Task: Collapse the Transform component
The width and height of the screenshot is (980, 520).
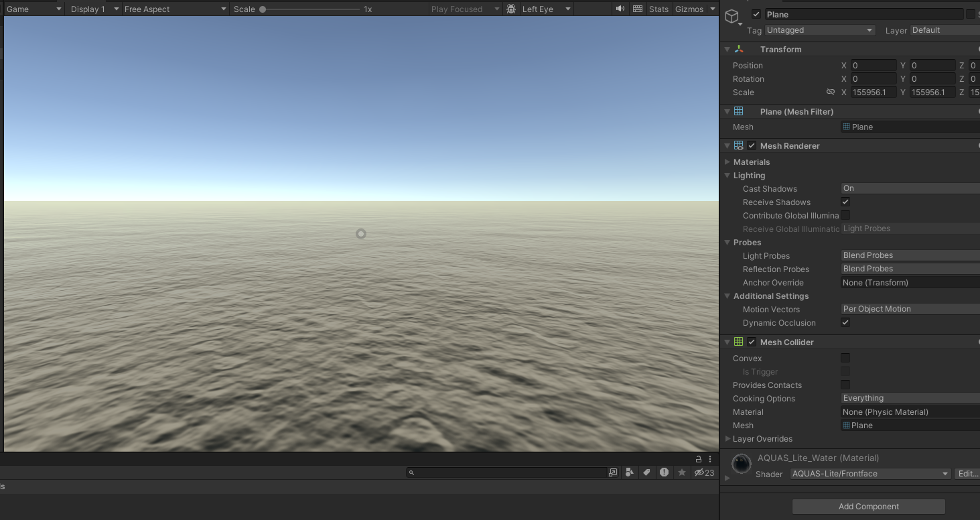Action: tap(727, 49)
